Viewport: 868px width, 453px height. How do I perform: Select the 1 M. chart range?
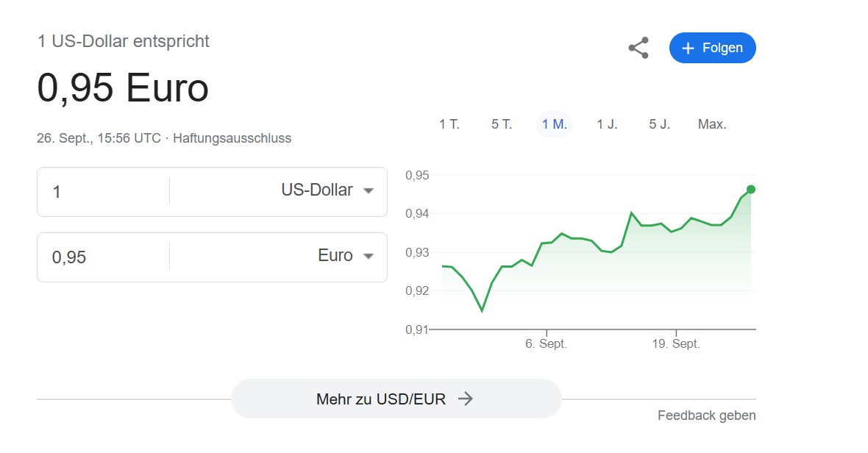tap(554, 124)
